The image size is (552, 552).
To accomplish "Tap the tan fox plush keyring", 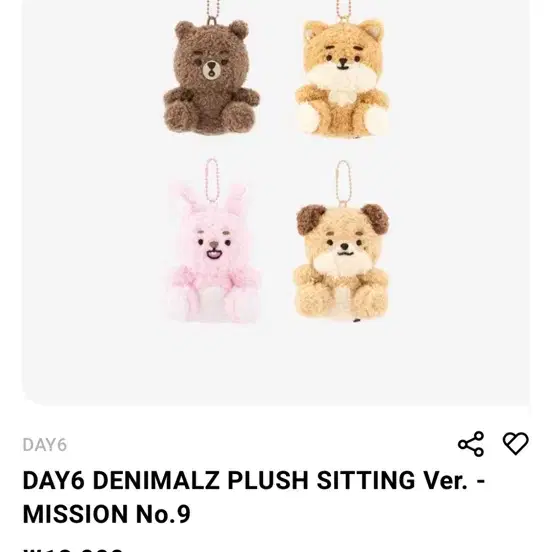I will click(x=343, y=78).
